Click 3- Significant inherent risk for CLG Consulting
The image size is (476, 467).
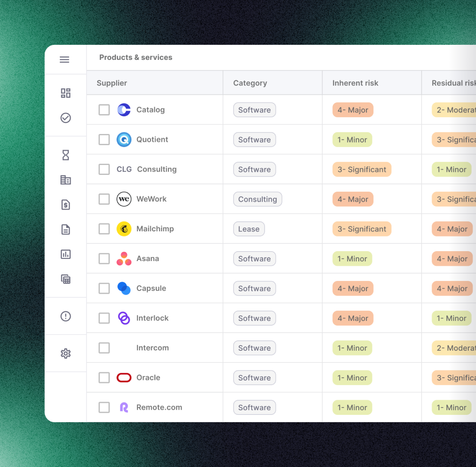coord(362,169)
